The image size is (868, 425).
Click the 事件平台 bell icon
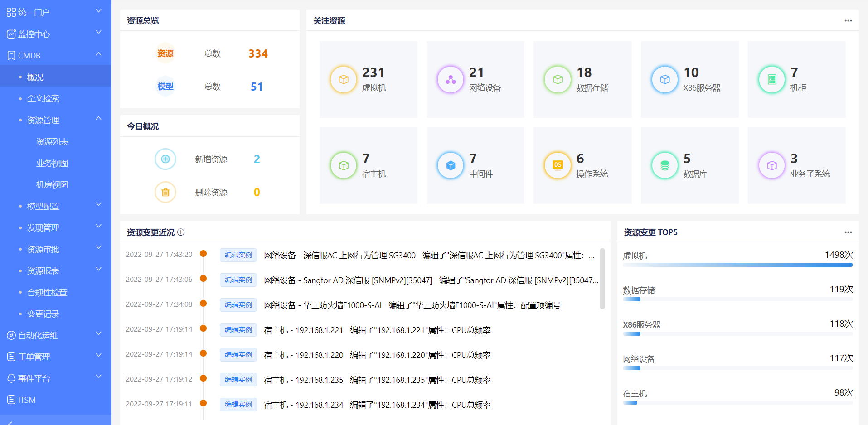click(11, 378)
